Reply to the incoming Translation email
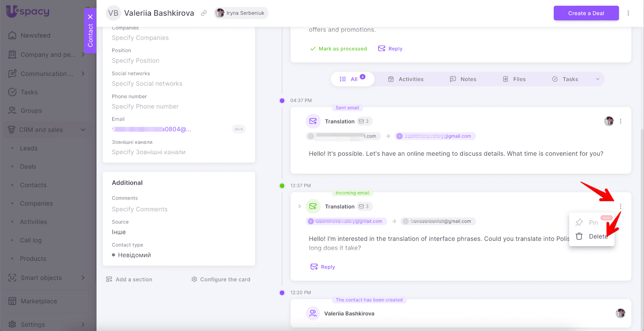This screenshot has width=644, height=331. [323, 267]
